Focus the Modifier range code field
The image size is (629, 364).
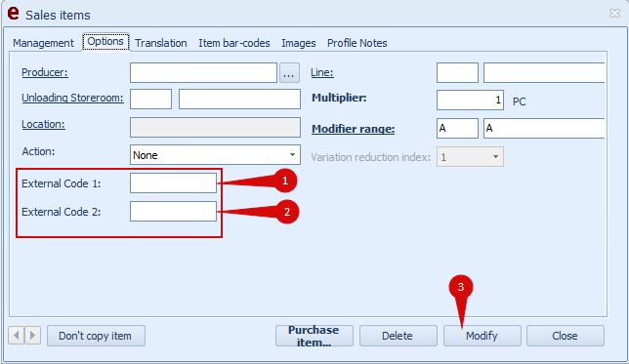point(457,128)
